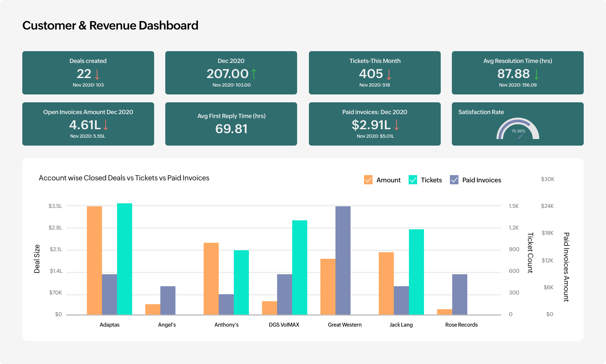This screenshot has width=606, height=364.
Task: Select the DGS VolMAX teal Tickets bar
Action: click(x=300, y=267)
